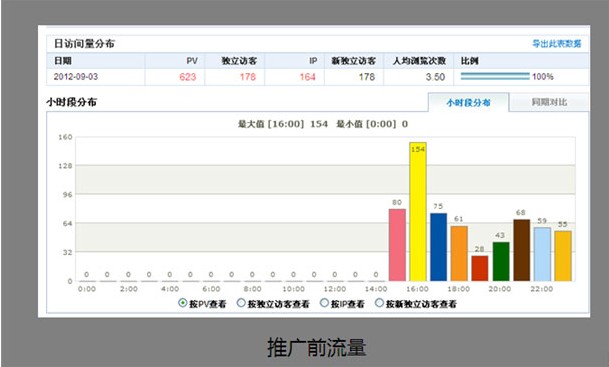This screenshot has width=609, height=367.
Task: Click the 16:00 x-axis label
Action: click(418, 289)
